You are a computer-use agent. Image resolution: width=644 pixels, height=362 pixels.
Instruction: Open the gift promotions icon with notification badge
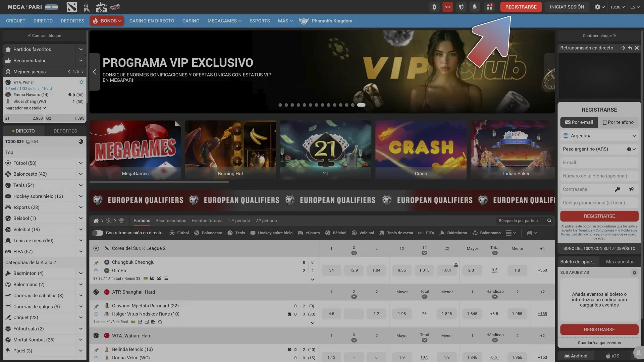(x=489, y=7)
